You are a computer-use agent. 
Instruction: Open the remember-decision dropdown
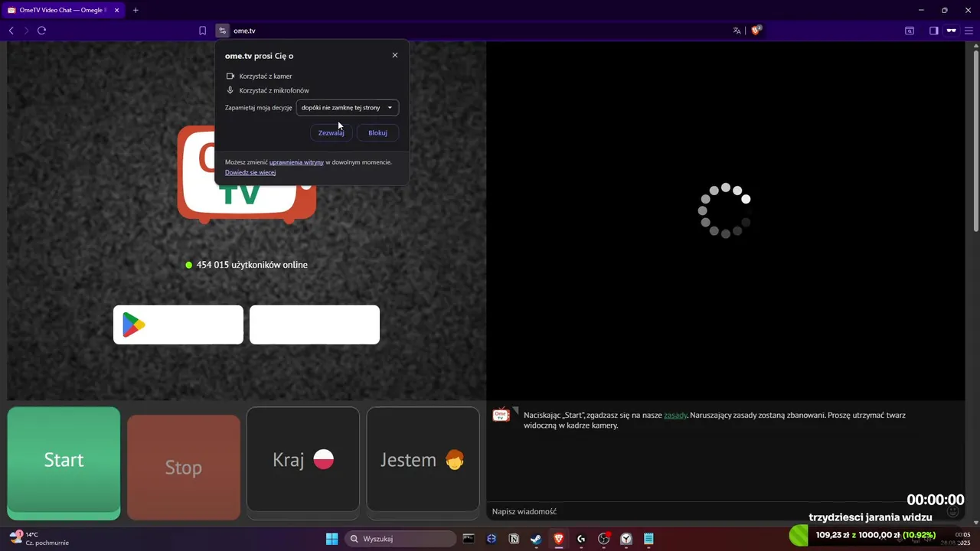pos(348,108)
